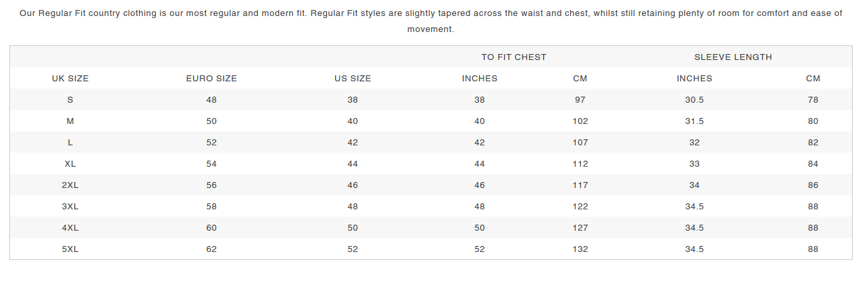Click the TO FIT CHEST header
This screenshot has width=868, height=298.
514,57
